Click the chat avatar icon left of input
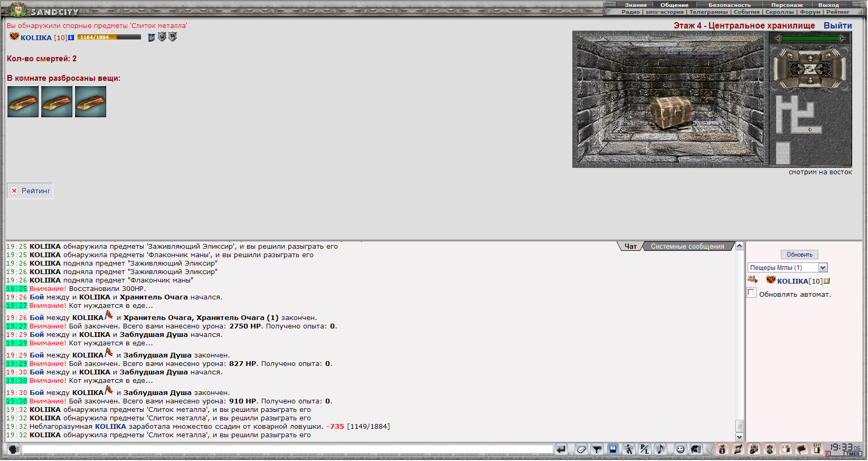The image size is (868, 461). [x=14, y=449]
